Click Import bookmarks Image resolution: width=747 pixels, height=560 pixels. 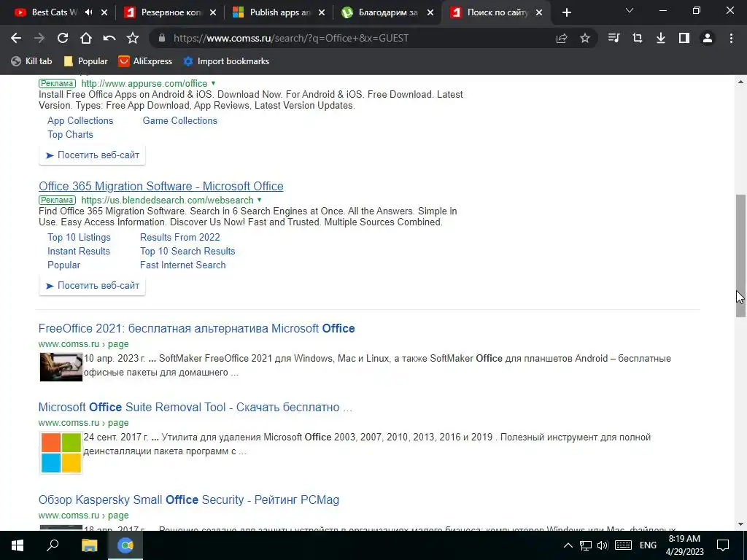[x=226, y=61]
